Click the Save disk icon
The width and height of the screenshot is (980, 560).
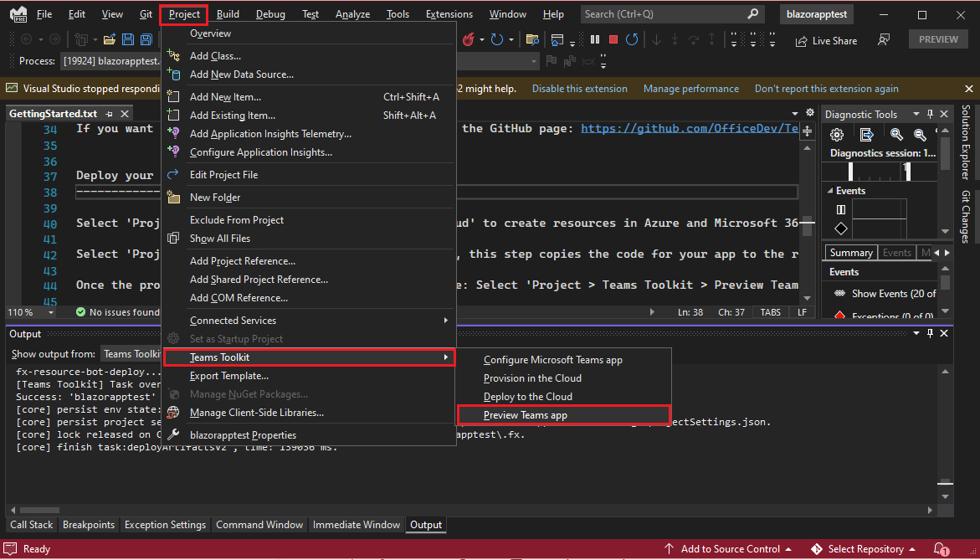coord(128,40)
